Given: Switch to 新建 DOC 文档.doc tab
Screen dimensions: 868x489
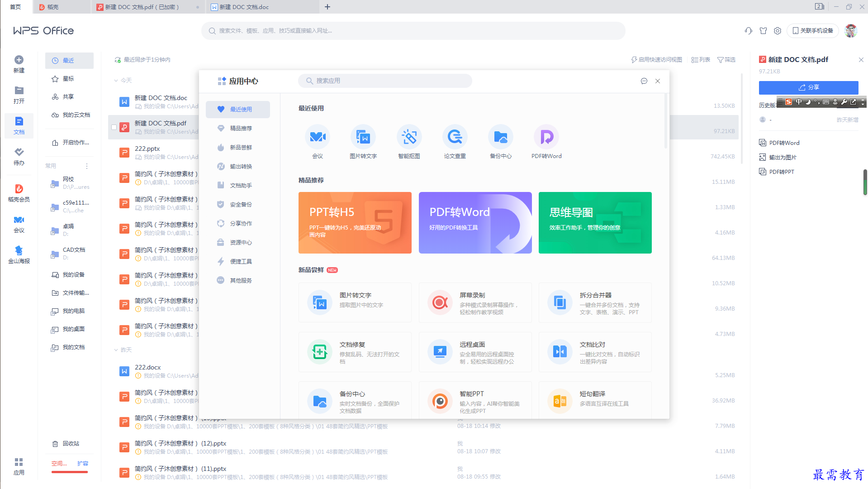Looking at the screenshot, I should tap(262, 7).
